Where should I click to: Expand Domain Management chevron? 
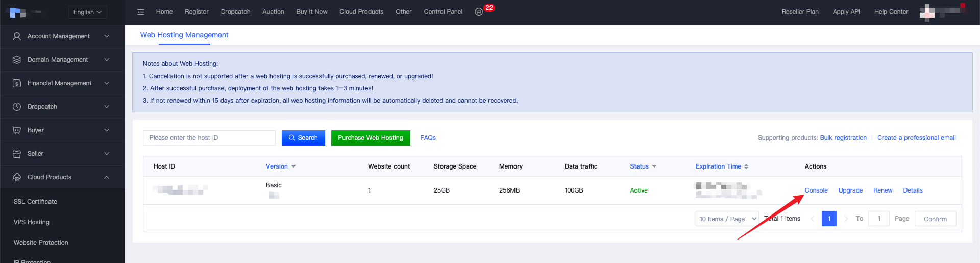[x=107, y=60]
